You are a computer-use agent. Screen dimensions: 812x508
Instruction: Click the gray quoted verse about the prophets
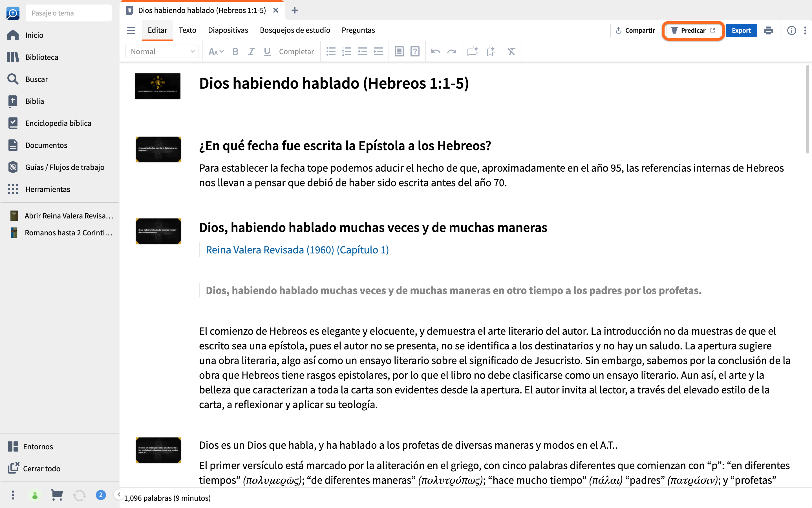[454, 290]
